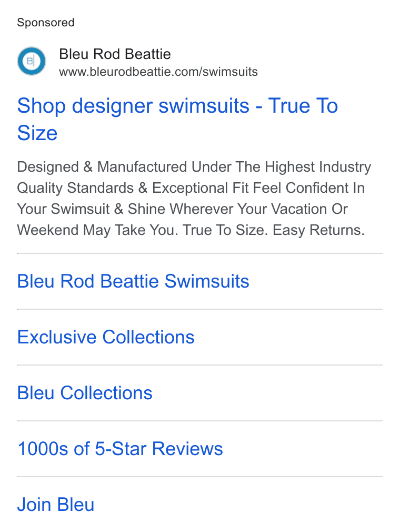
Task: Click the word 'Size' on headline's second line
Action: (x=37, y=133)
